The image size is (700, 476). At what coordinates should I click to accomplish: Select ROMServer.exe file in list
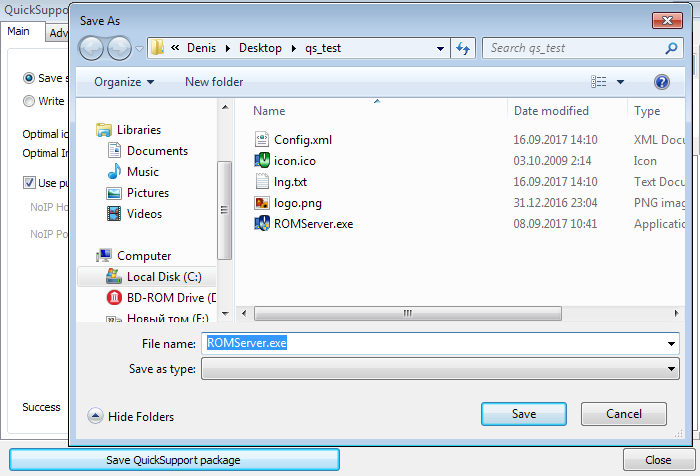point(313,224)
